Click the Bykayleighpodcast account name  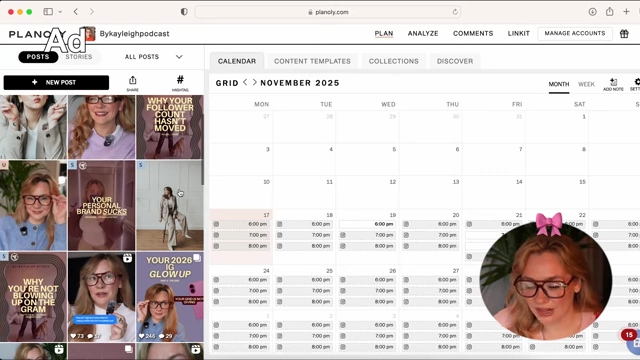(x=134, y=34)
